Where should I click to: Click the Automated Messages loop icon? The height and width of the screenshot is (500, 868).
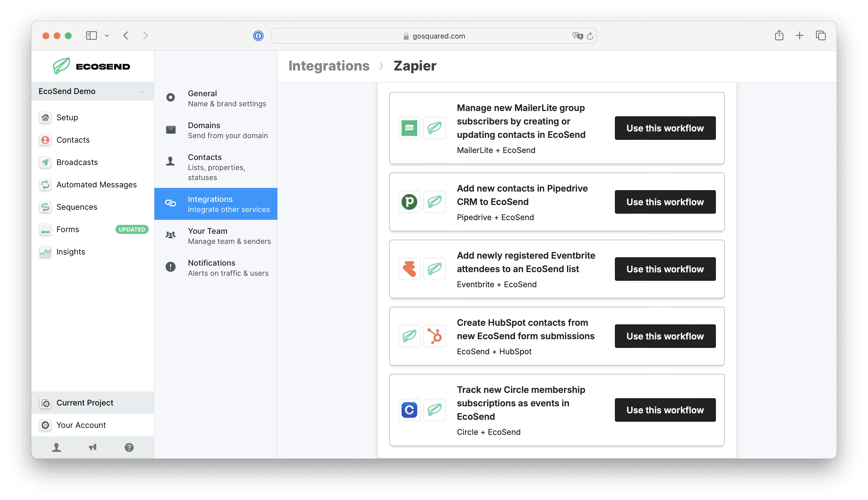(45, 185)
